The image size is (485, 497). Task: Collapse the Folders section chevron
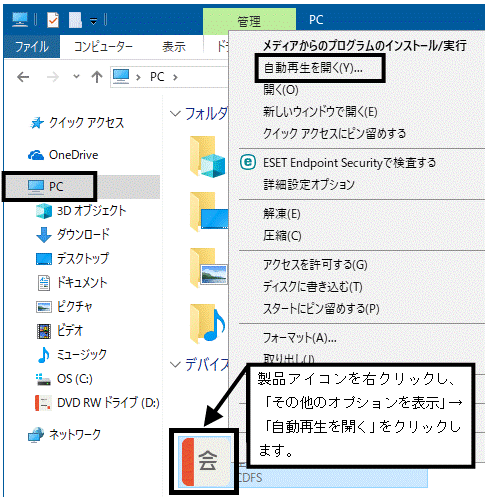tap(175, 113)
